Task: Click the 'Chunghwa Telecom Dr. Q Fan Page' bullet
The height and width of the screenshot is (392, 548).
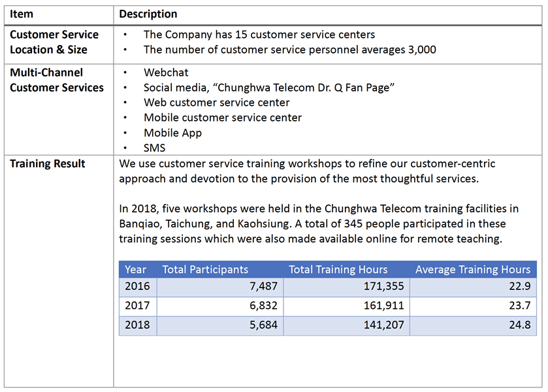Action: (268, 88)
